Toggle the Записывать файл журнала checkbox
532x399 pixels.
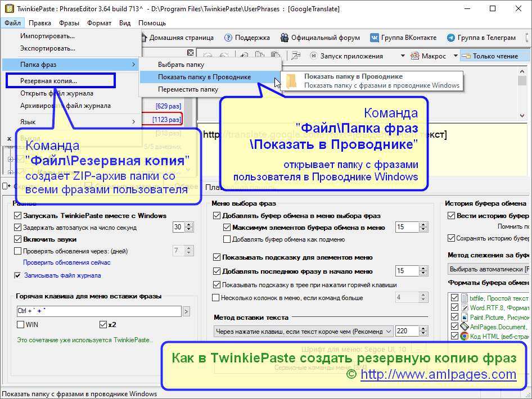click(x=17, y=275)
